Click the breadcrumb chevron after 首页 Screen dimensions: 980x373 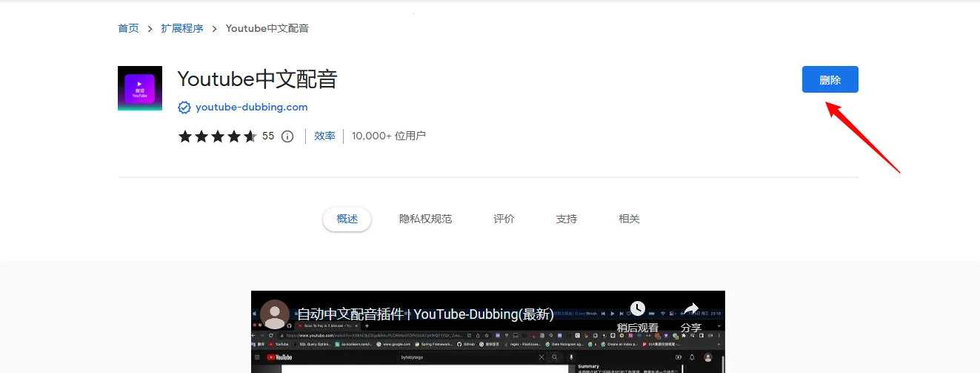(150, 29)
